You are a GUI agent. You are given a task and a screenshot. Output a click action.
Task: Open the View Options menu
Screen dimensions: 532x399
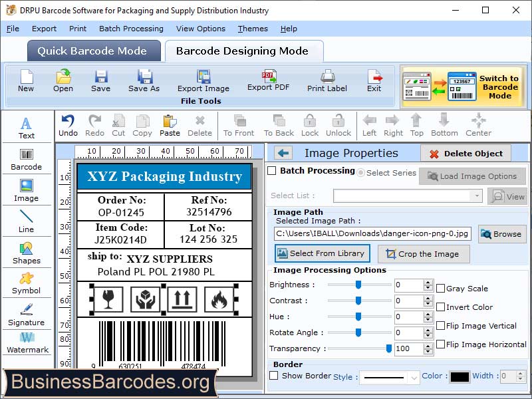click(201, 29)
